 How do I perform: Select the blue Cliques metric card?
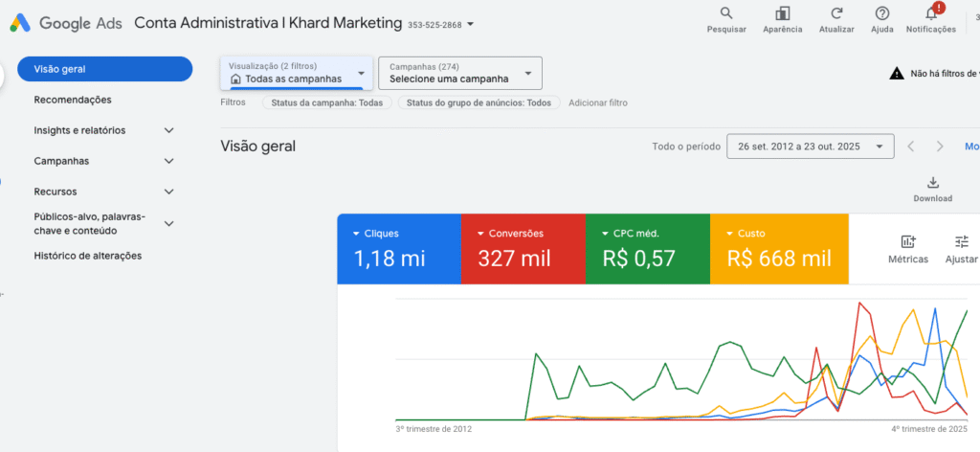click(398, 249)
